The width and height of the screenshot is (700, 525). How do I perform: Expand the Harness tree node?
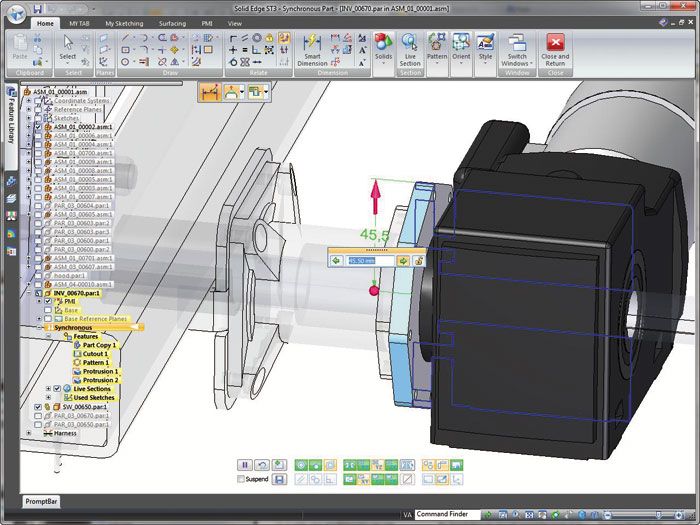coord(30,433)
